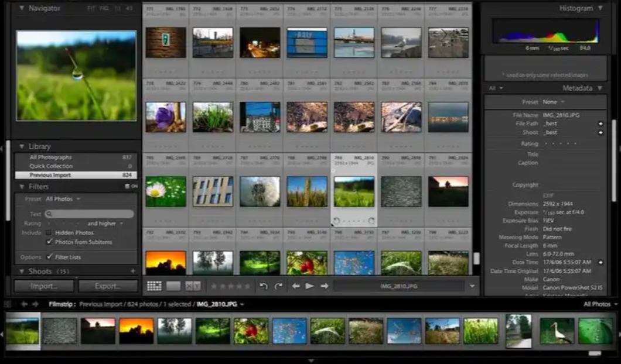Switch to single-image loupe view
The image size is (621, 364).
pyautogui.click(x=173, y=286)
